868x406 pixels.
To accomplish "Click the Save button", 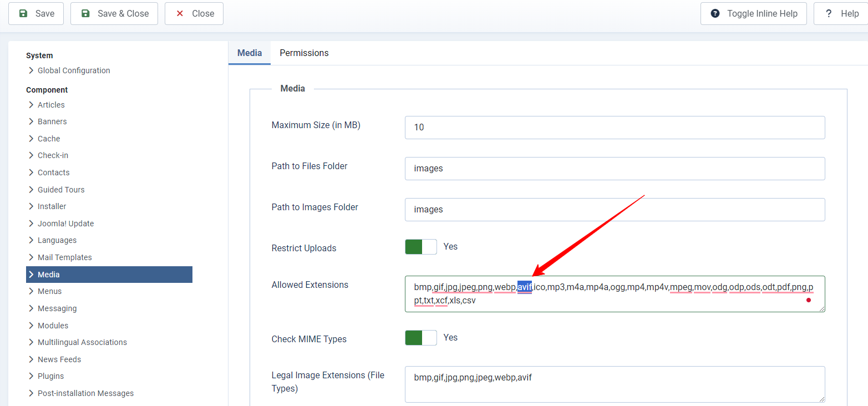I will 36,14.
